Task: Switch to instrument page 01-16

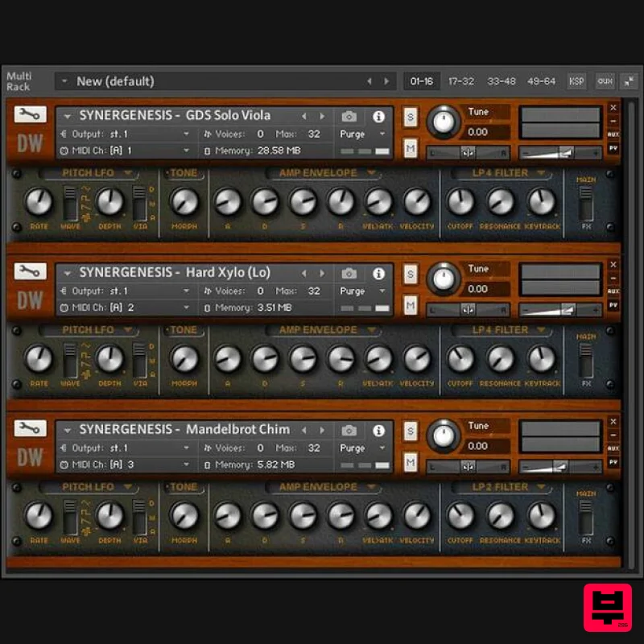Action: [422, 81]
